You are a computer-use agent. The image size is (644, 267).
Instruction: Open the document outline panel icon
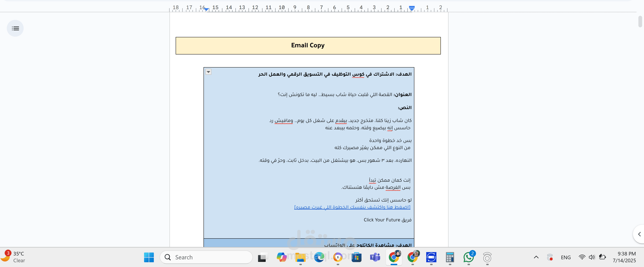coord(15,28)
